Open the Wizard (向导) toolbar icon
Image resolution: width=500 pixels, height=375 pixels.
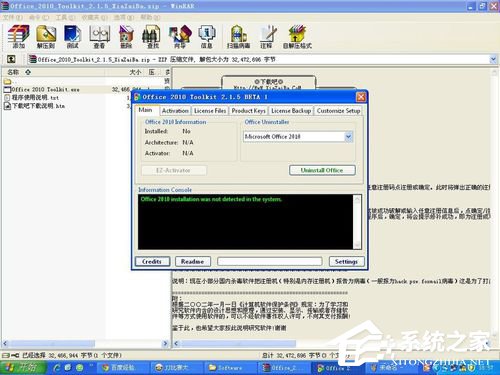pos(180,36)
